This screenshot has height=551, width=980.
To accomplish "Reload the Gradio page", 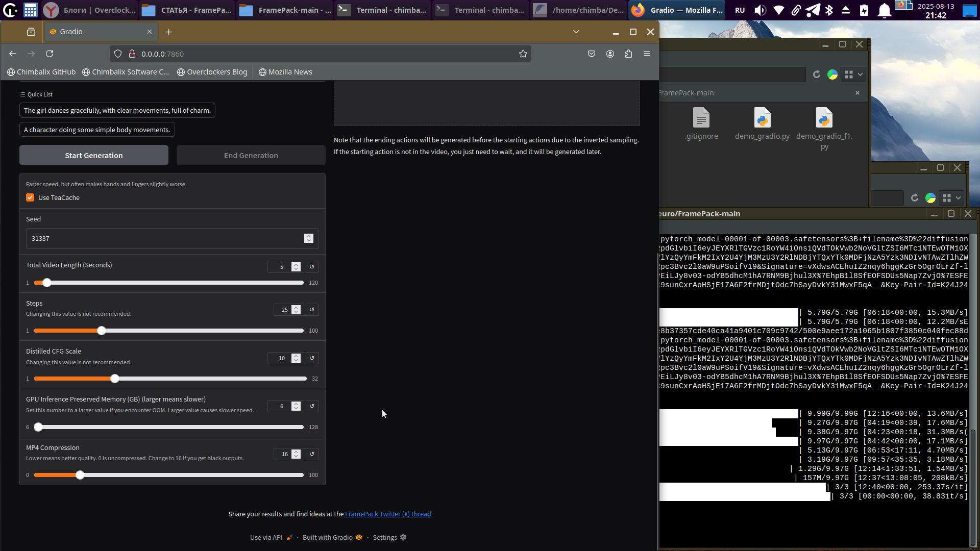I will [50, 54].
